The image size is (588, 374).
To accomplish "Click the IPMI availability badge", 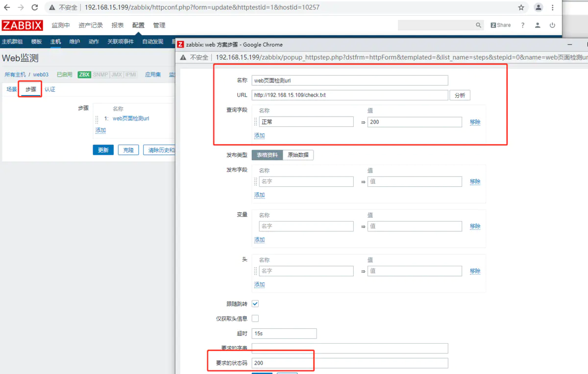I will coord(131,75).
